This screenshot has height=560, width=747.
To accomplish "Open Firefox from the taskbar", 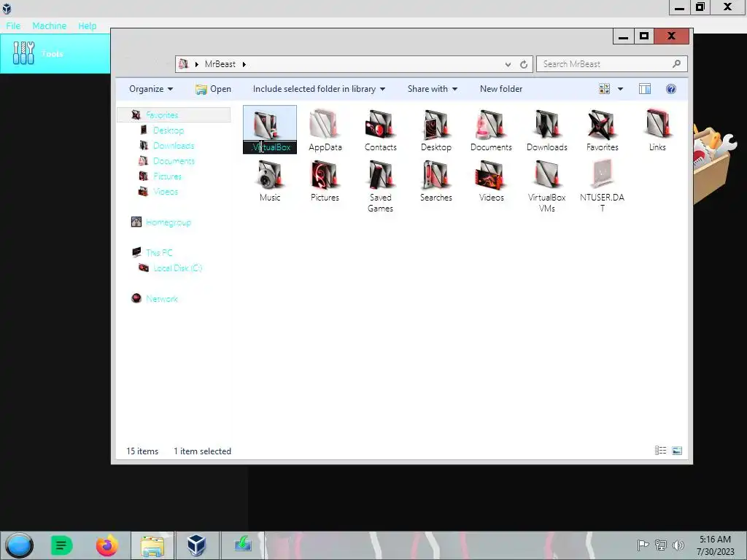I will click(107, 545).
